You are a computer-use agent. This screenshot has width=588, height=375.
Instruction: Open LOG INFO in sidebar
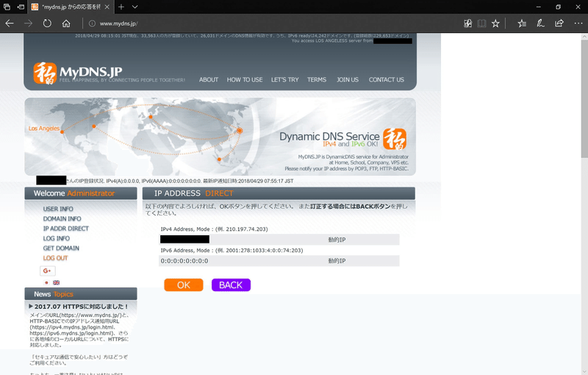57,238
